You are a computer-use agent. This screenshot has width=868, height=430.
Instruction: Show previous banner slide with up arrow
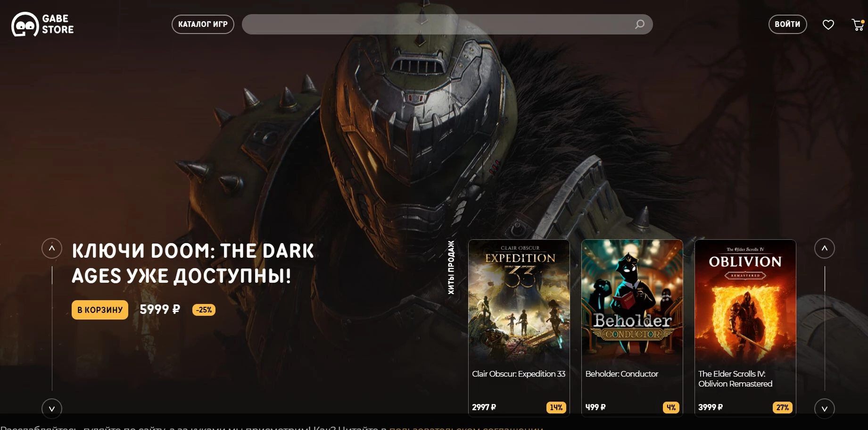tap(52, 248)
